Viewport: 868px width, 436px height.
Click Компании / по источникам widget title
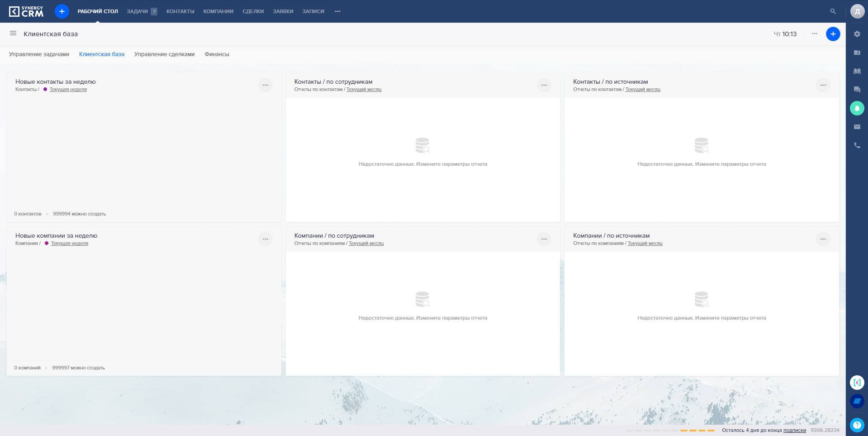[611, 236]
